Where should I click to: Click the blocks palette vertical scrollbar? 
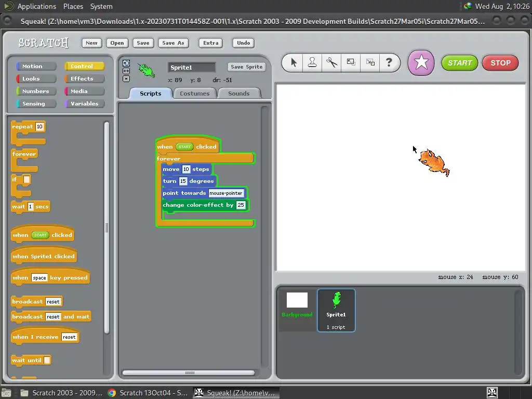coord(107,228)
